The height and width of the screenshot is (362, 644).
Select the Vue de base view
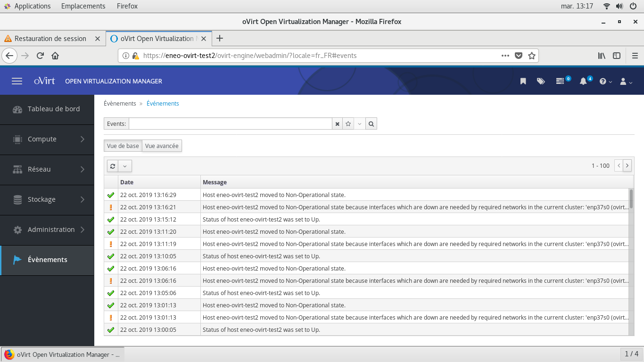coord(123,146)
